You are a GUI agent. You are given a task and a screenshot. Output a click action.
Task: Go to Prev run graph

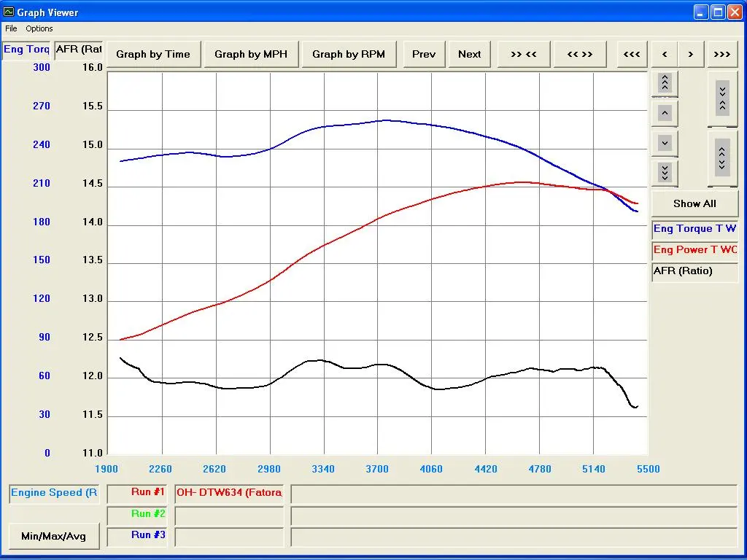point(424,54)
